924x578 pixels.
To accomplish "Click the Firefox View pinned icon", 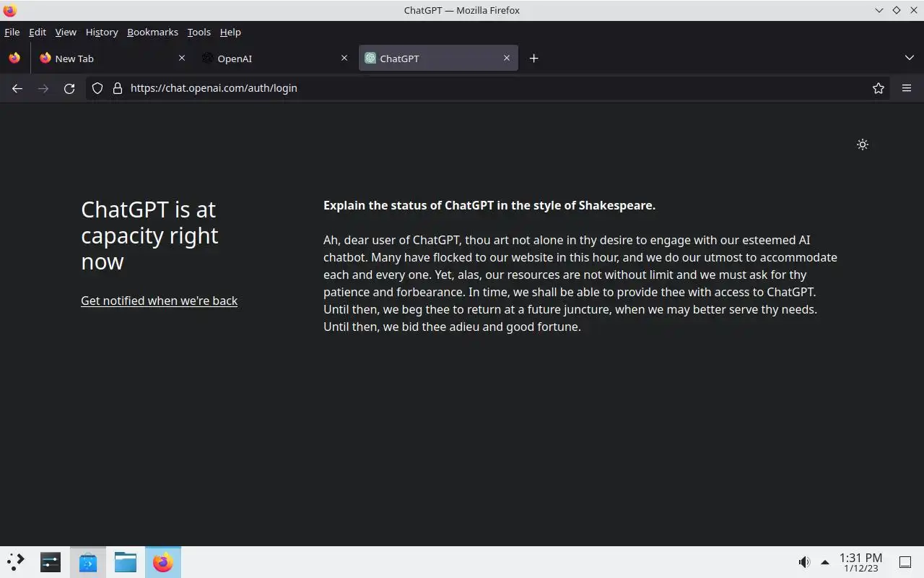I will 14,59.
